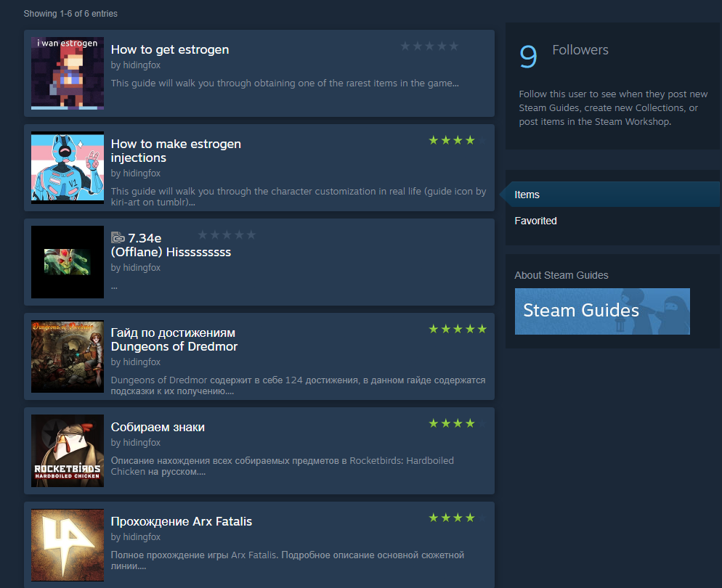Open the Dota hero guide thumbnail

pos(68,262)
